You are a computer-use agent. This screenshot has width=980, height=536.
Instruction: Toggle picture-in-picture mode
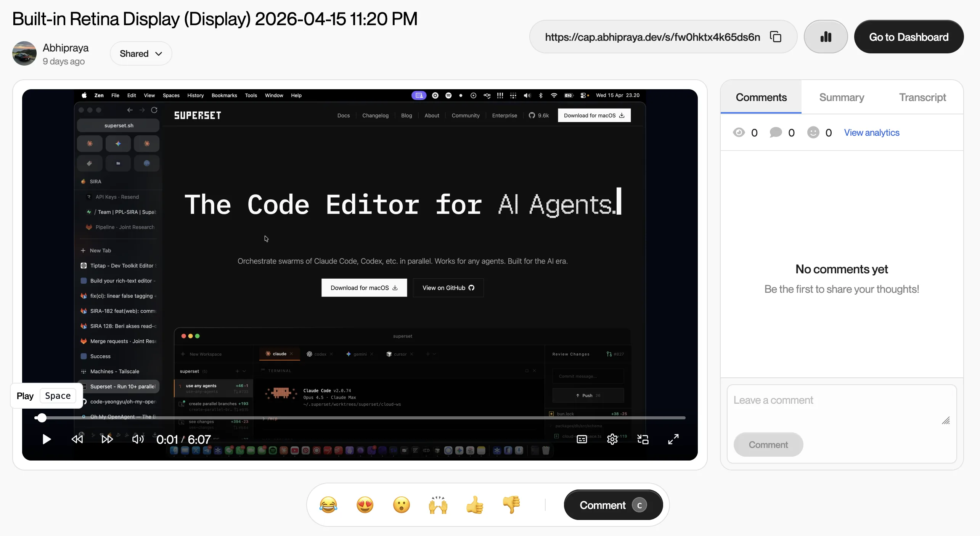click(643, 440)
